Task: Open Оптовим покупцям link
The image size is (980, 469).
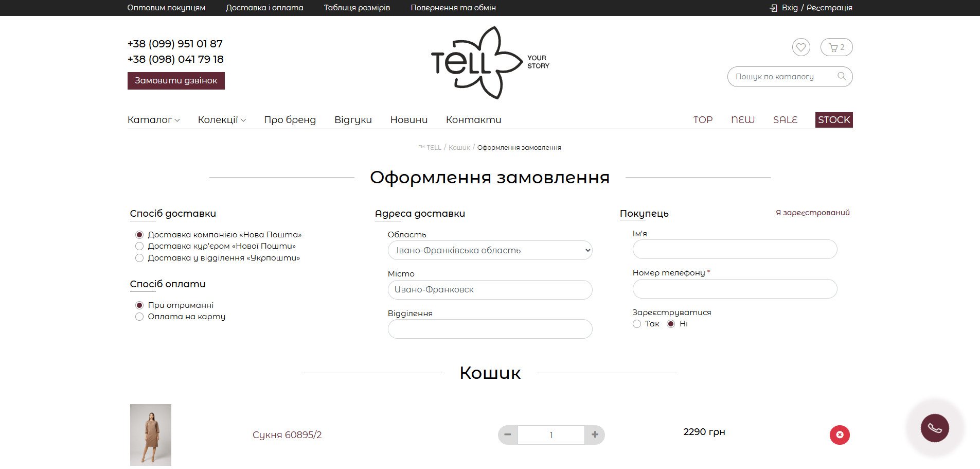Action: [x=166, y=8]
